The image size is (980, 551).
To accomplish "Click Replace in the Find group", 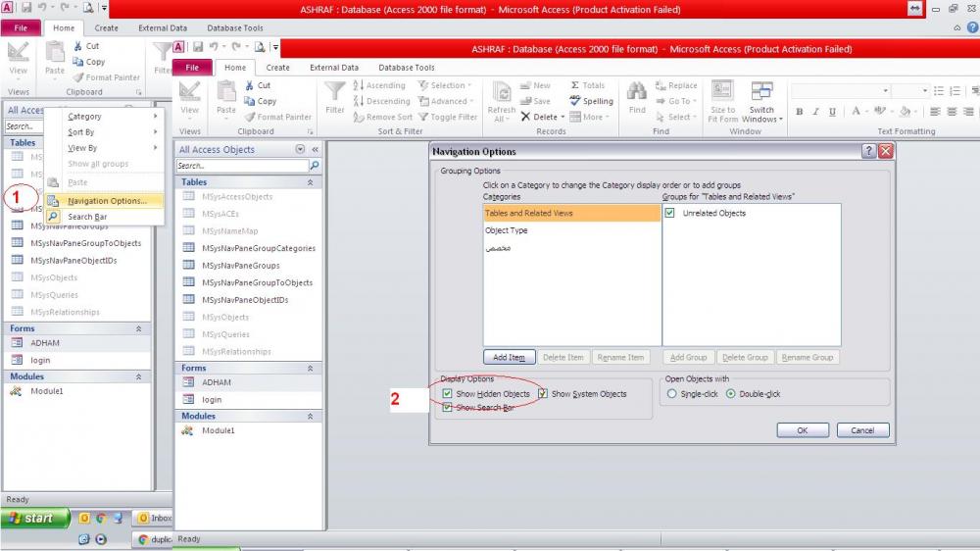I will pyautogui.click(x=676, y=85).
